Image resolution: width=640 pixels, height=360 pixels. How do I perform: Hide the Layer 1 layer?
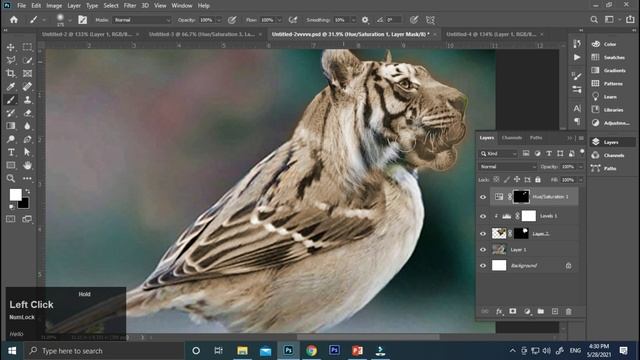tap(483, 249)
